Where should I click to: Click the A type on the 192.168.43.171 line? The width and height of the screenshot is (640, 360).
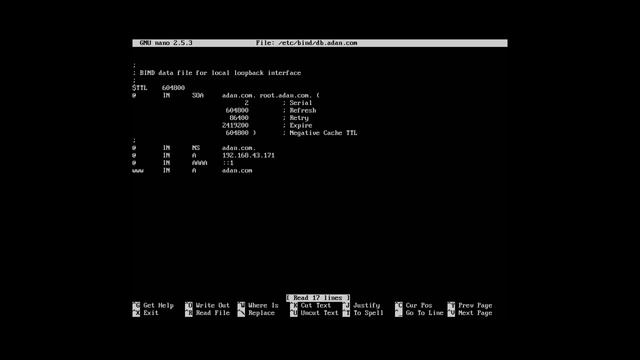[194, 156]
